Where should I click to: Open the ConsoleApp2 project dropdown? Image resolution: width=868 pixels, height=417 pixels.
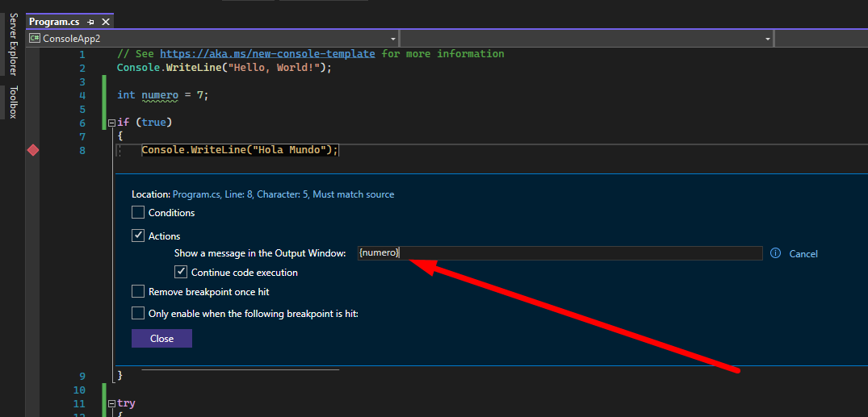(x=392, y=39)
